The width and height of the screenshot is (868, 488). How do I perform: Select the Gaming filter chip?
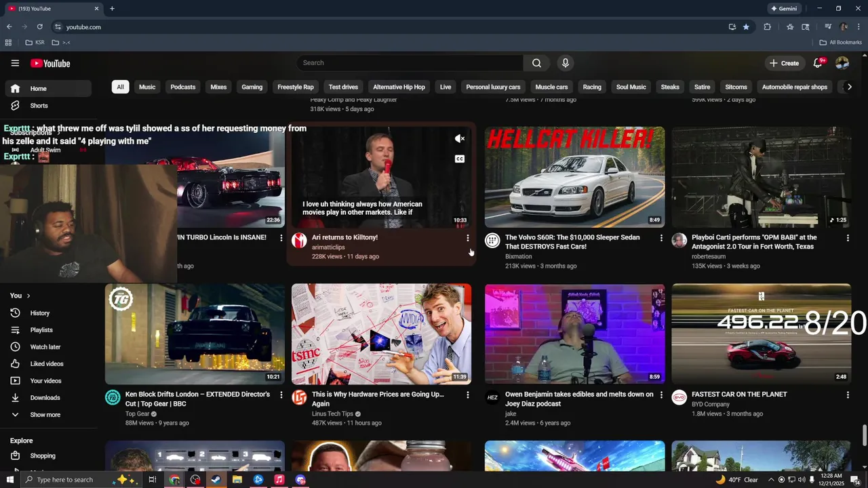coord(252,87)
